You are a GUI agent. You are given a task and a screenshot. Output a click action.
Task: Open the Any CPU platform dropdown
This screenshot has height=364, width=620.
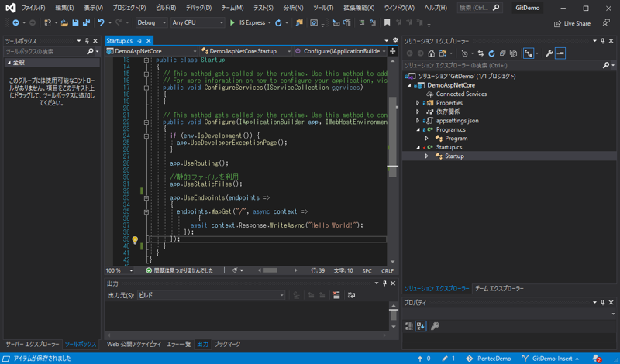coord(198,23)
